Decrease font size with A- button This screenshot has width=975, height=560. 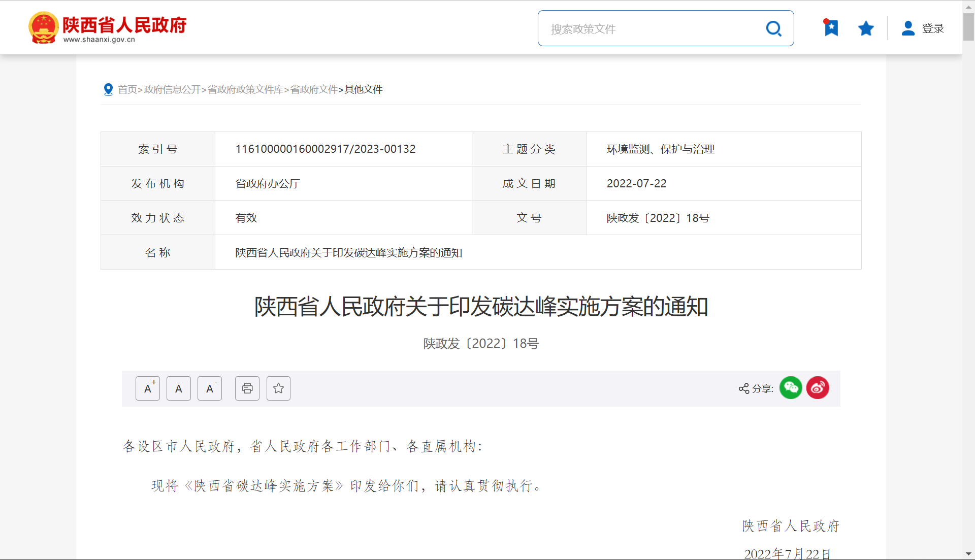coord(210,388)
